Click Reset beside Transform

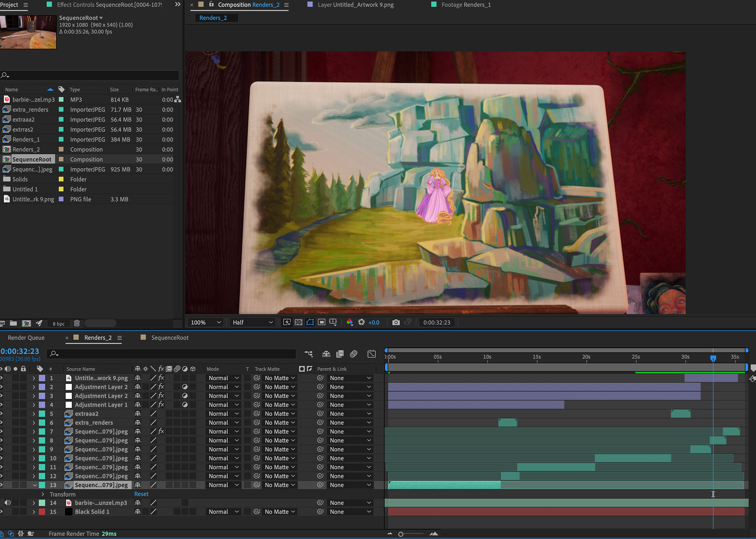[141, 494]
